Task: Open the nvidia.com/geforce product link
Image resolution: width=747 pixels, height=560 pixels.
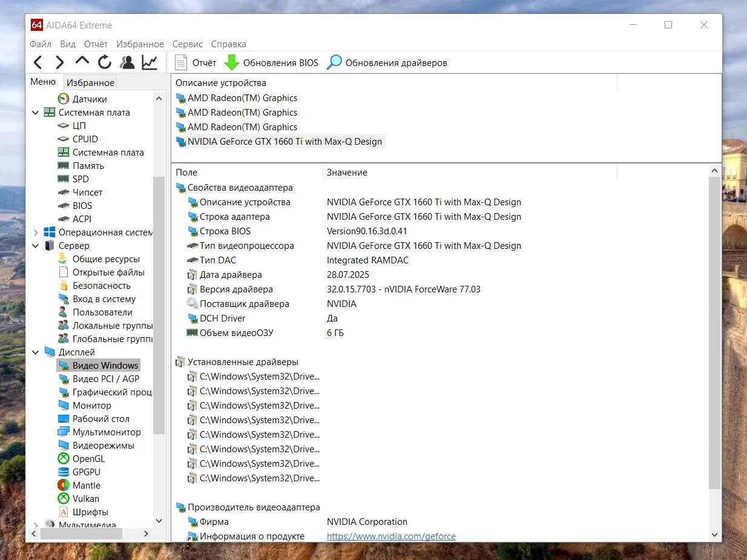Action: (x=391, y=536)
